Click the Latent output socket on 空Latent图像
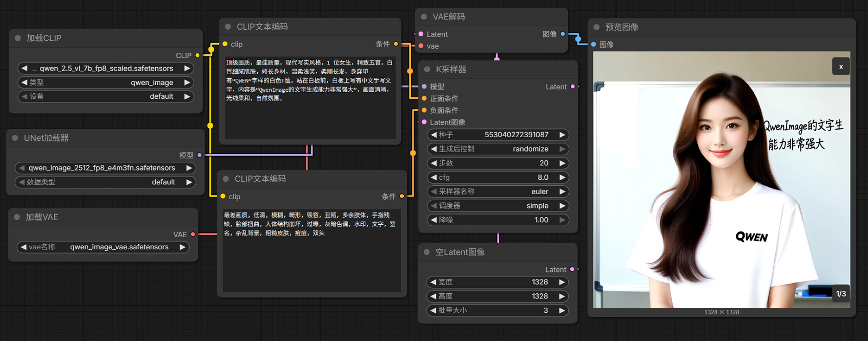 572,269
